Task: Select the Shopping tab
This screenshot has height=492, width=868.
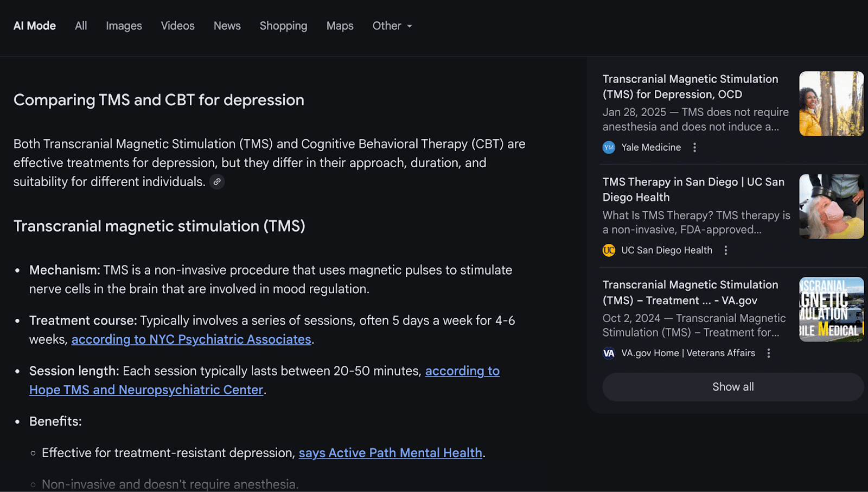Action: [x=283, y=26]
